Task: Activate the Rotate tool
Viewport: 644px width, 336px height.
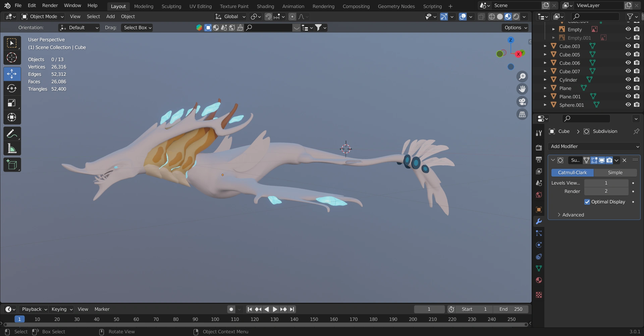Action: (x=12, y=88)
